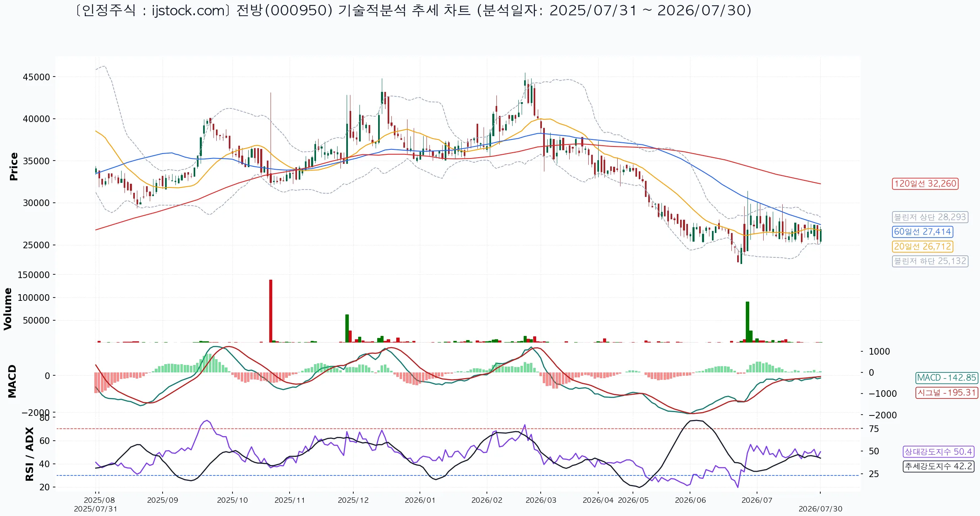Viewport: 980px width, 516px height.
Task: Click the tall green volume bar in late June 2026
Action: point(748,322)
